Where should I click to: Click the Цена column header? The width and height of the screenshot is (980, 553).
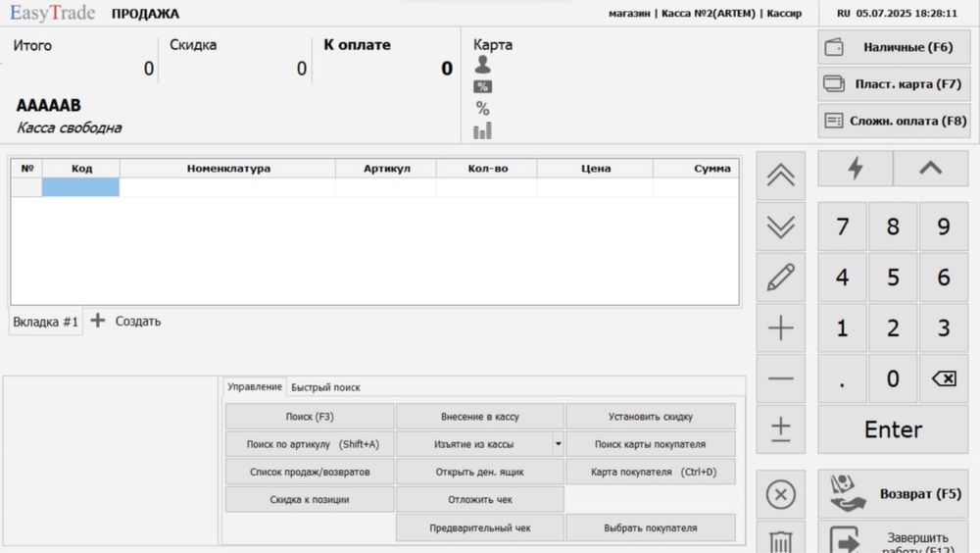coord(596,169)
